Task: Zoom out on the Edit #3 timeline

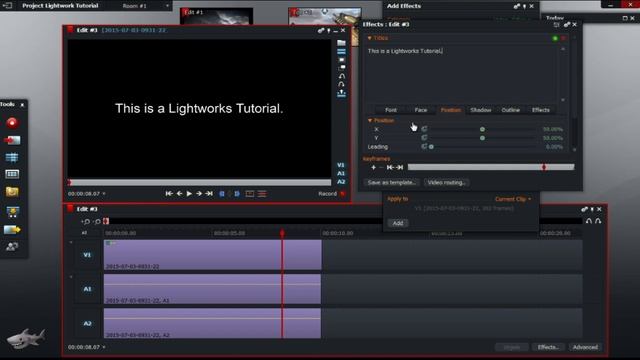Action: pos(97,221)
